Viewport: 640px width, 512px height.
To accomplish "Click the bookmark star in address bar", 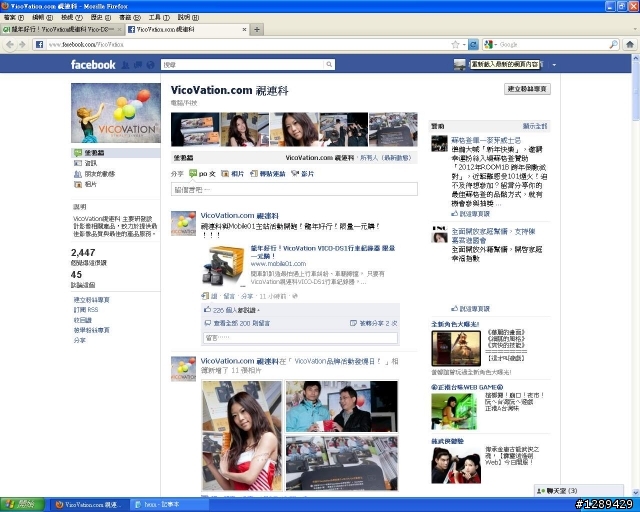I will click(455, 45).
